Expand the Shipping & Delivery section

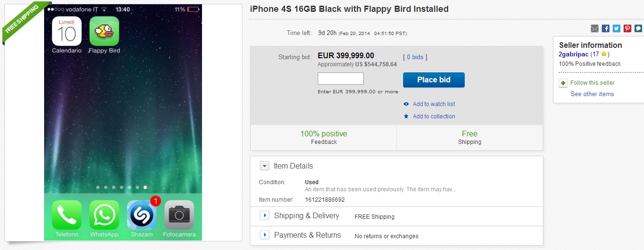click(x=265, y=216)
